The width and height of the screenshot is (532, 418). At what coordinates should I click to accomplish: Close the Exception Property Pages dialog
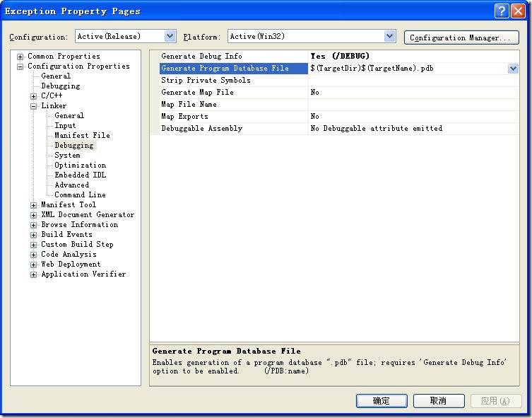point(518,11)
